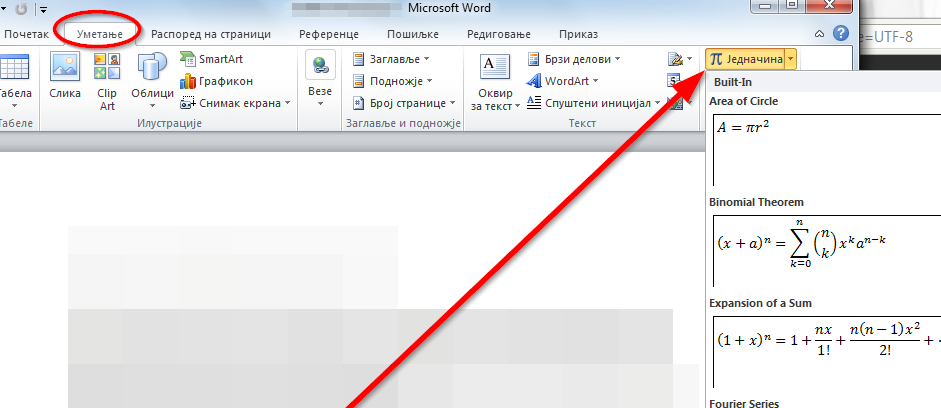Open the Подножје footer dropdown
Screen dimensions: 941x408
click(x=393, y=81)
